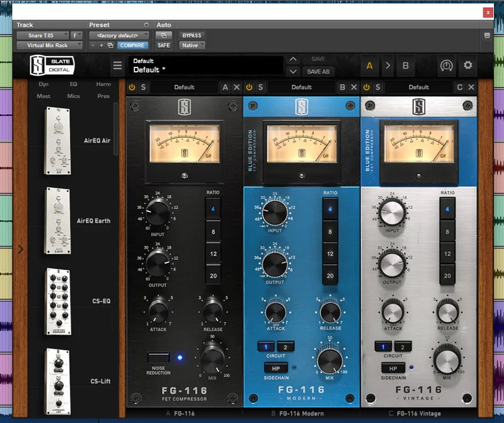Open the Native processing dropdown

pyautogui.click(x=192, y=45)
